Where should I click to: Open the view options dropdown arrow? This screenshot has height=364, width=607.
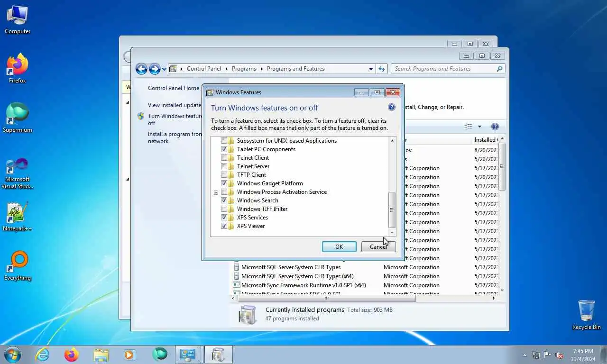coord(479,127)
